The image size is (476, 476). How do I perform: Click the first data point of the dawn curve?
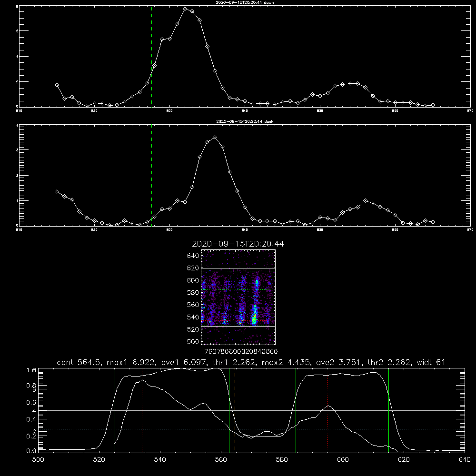[x=57, y=85]
